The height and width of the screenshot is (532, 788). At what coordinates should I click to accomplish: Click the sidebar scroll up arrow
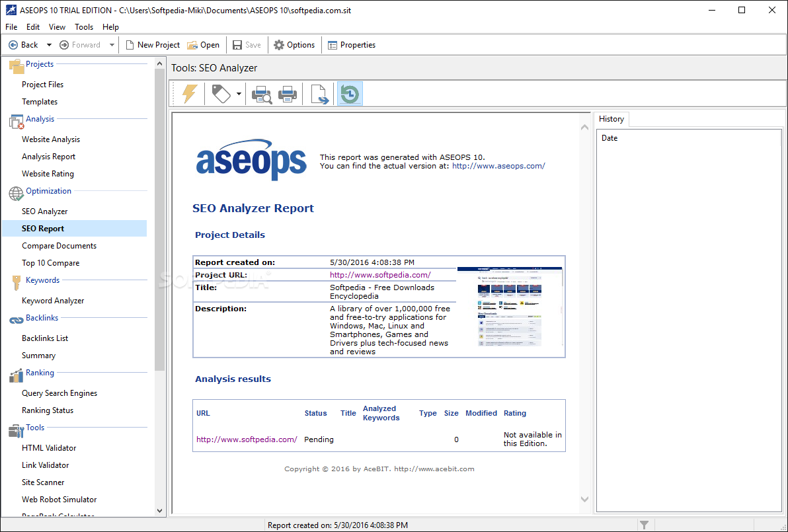tap(160, 64)
